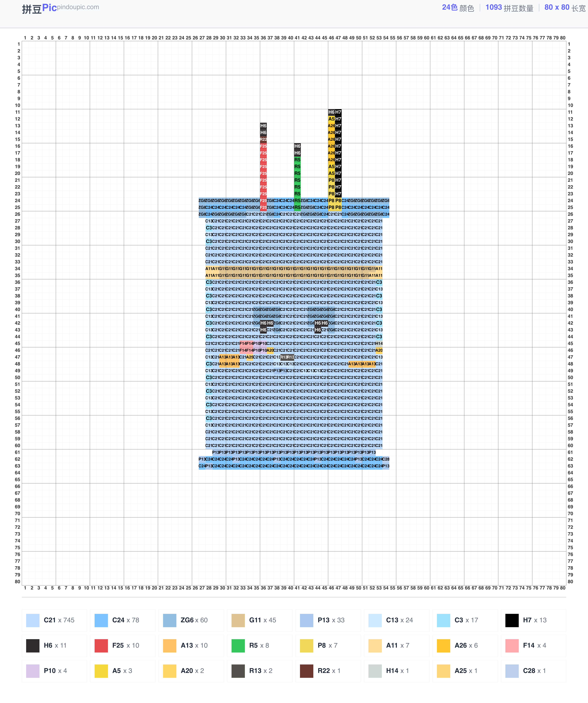
Task: Select the C28 swatch in legend
Action: [x=512, y=671]
